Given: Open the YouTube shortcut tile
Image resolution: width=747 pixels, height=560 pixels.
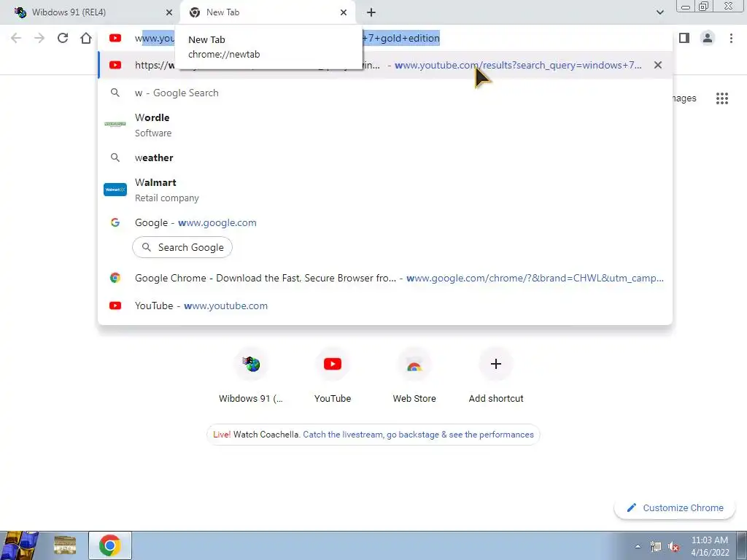Looking at the screenshot, I should click(333, 376).
